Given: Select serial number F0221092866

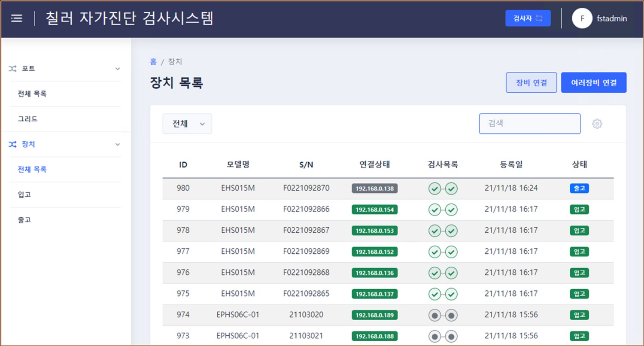Looking at the screenshot, I should pos(306,209).
